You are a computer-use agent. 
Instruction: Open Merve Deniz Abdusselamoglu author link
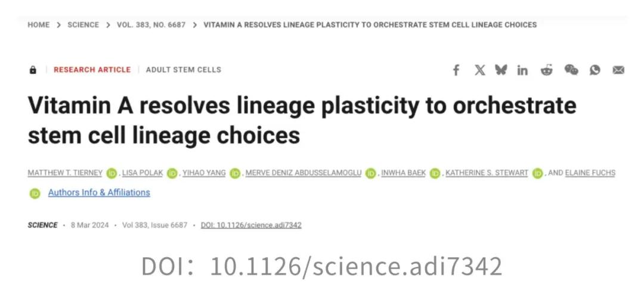(x=304, y=173)
